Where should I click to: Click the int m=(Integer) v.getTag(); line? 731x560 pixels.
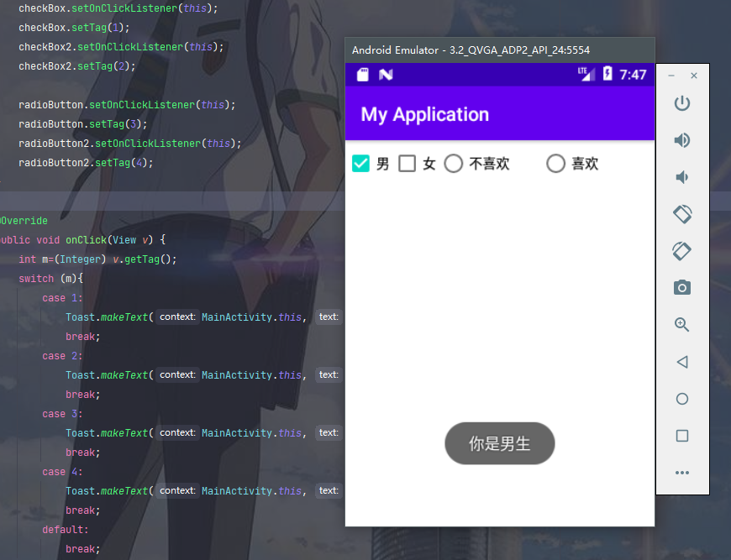(97, 259)
